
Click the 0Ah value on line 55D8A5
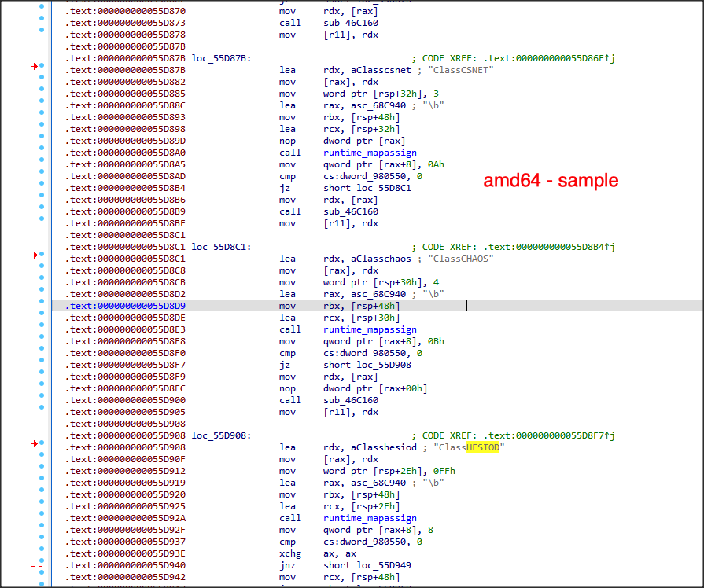coord(436,164)
